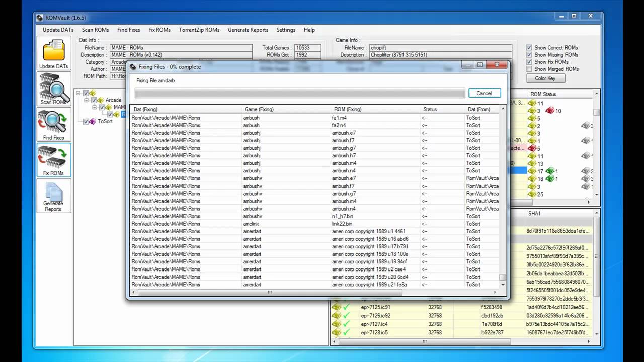The image size is (644, 362).
Task: Click the Dat FileName field showing MAME - ROMs
Action: (181, 48)
